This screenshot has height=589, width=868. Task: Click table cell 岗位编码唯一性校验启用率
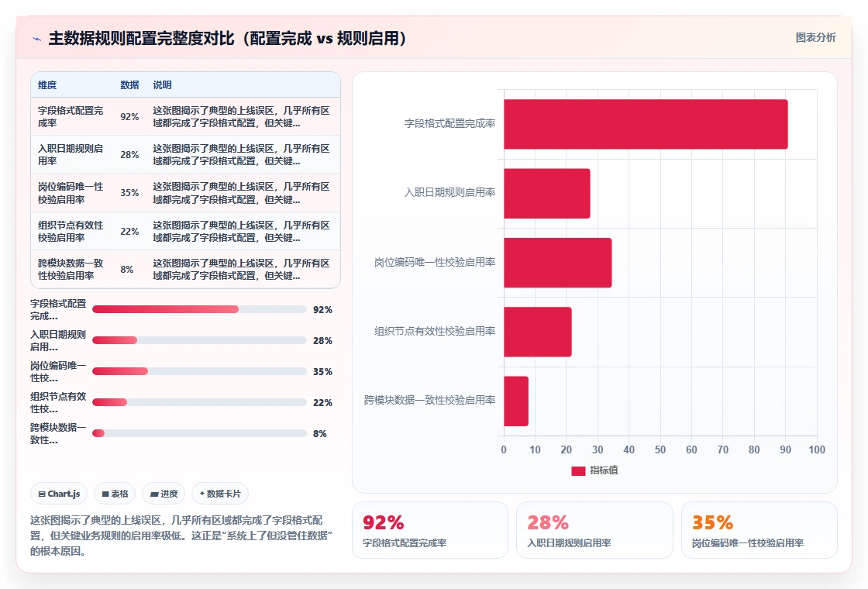coord(71,193)
